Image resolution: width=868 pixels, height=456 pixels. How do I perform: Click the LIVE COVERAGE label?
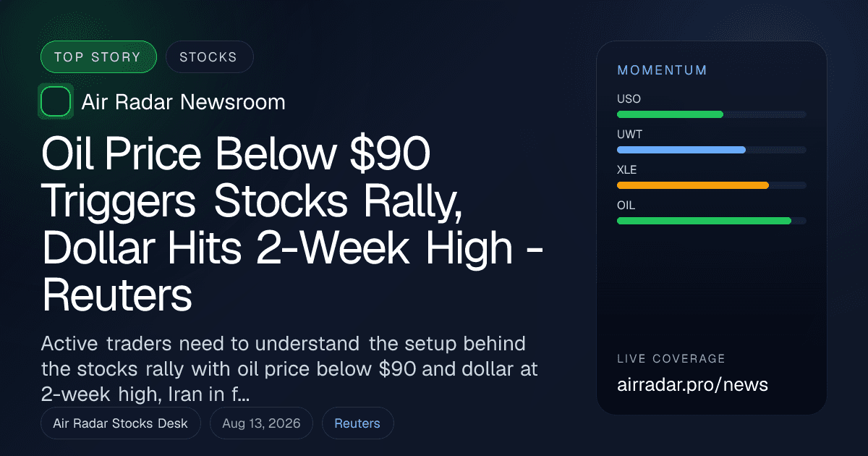[x=671, y=359]
